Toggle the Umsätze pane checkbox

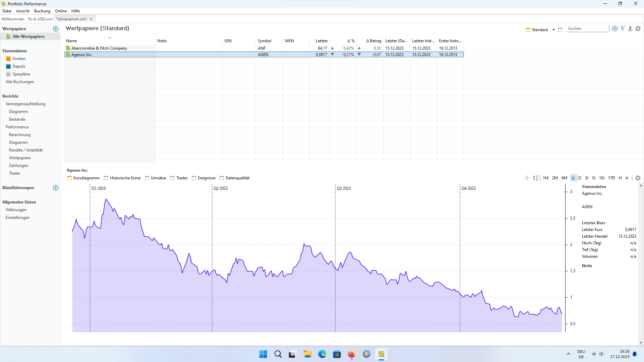[147, 178]
